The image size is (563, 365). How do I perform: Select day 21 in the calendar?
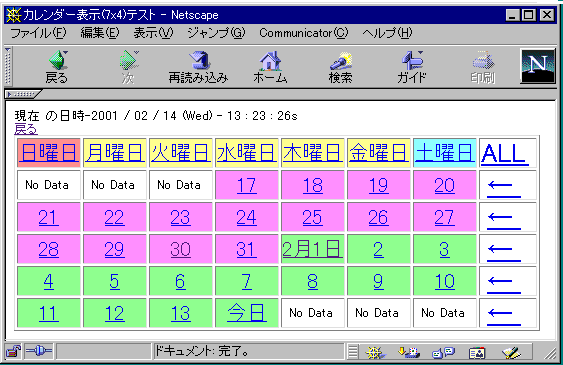(x=48, y=217)
